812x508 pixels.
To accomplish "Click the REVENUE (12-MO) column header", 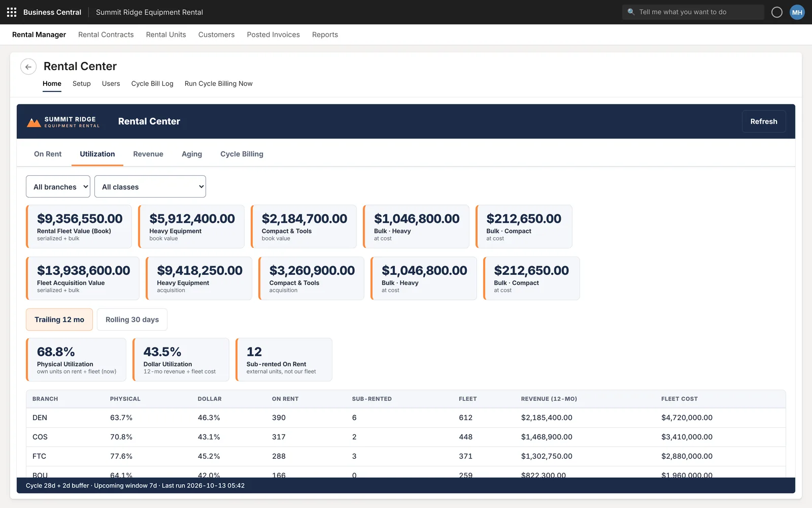I will click(x=549, y=399).
